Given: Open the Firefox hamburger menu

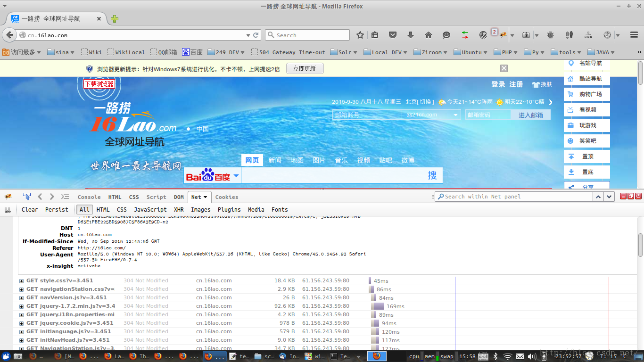Looking at the screenshot, I should click(x=634, y=35).
